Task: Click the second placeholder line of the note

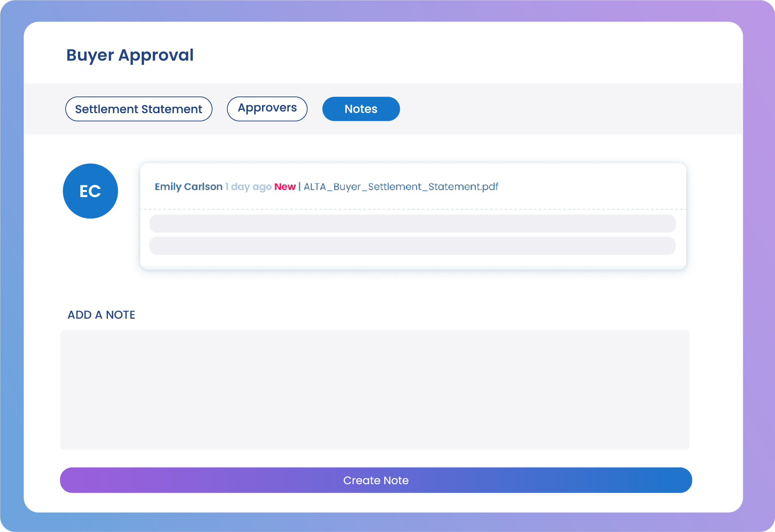Action: (x=412, y=246)
